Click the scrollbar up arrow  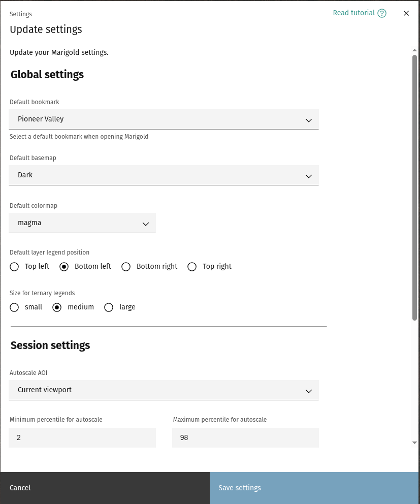click(414, 50)
